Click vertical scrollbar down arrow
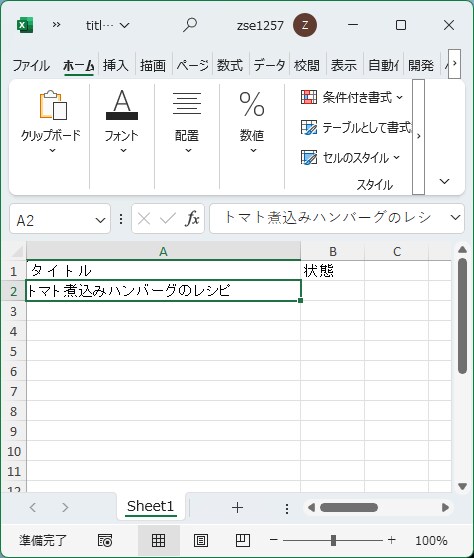474x558 pixels. tap(462, 486)
